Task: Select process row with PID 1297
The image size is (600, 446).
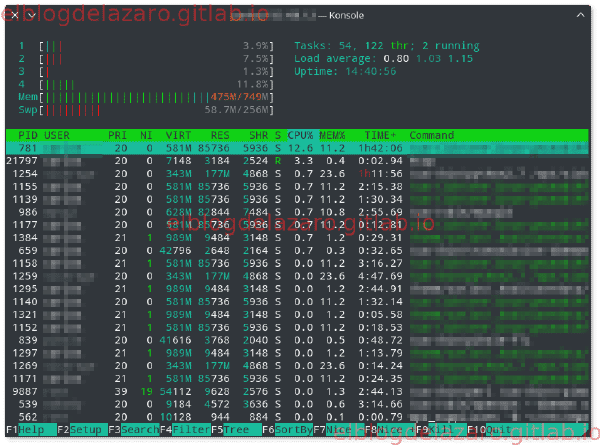Action: 297,353
